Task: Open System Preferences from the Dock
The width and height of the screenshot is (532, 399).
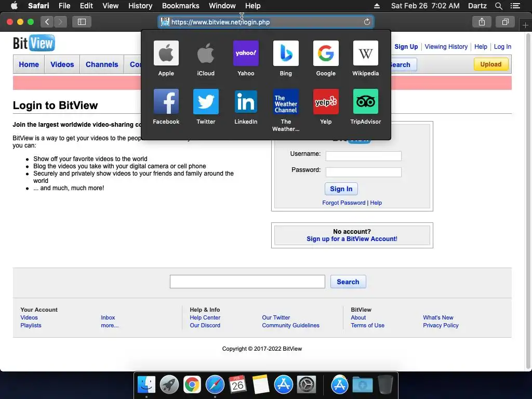Action: [307, 385]
